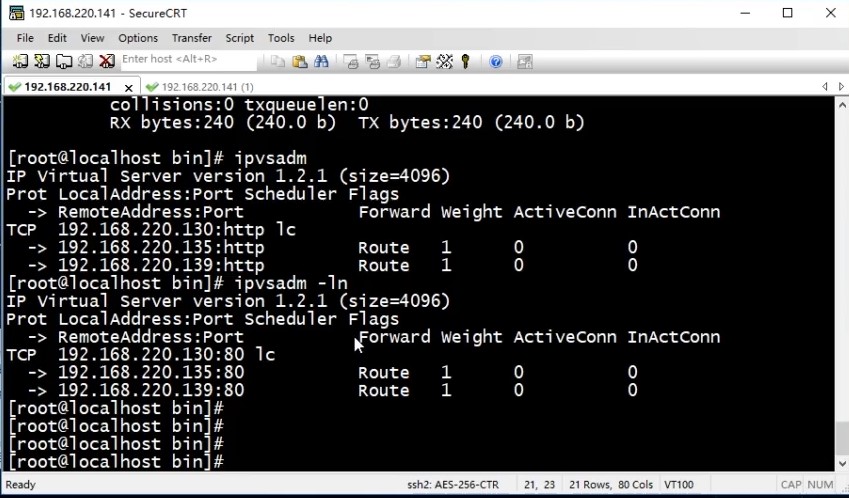Click the last toolbar icon after Help
The width and height of the screenshot is (849, 498).
pos(525,61)
